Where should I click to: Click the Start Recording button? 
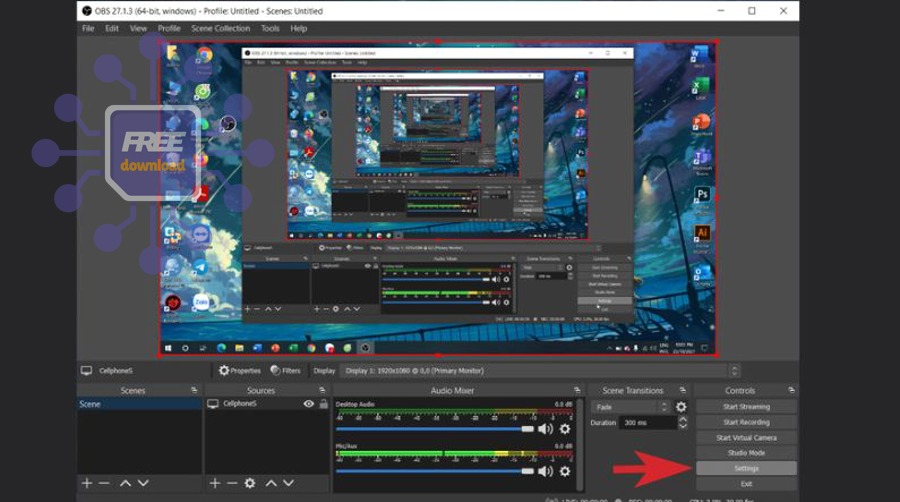[746, 422]
